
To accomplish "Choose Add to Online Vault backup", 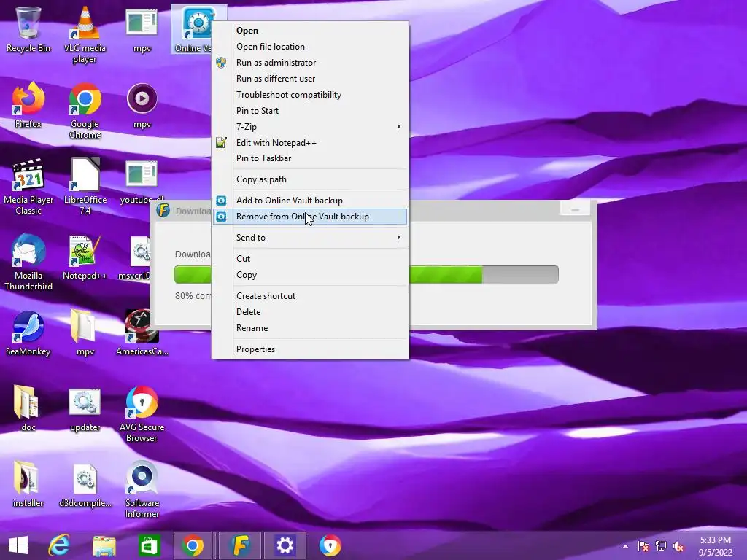I will pos(309,201).
